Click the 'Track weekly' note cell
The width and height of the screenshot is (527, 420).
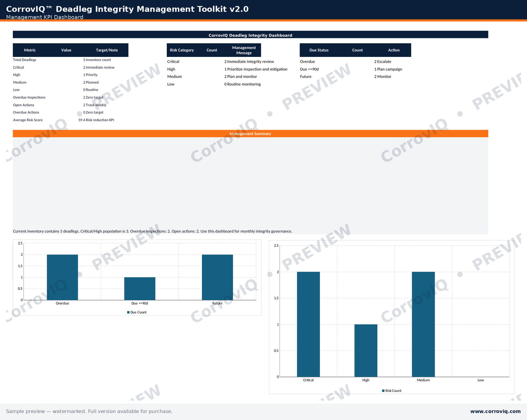(96, 105)
